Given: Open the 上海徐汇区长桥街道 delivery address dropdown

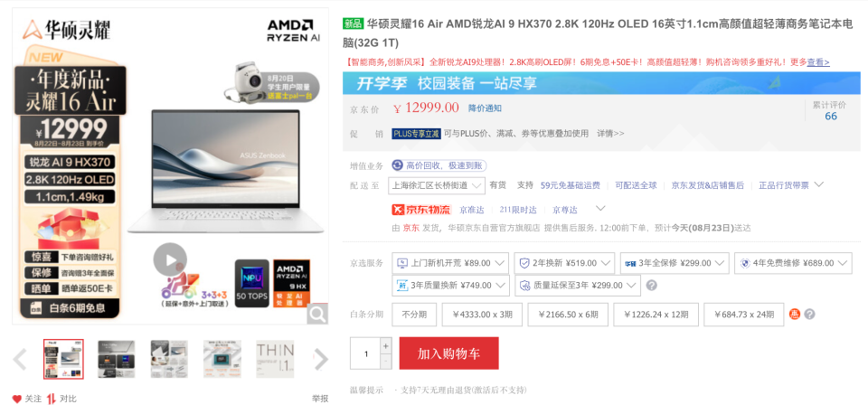Looking at the screenshot, I should coord(437,185).
